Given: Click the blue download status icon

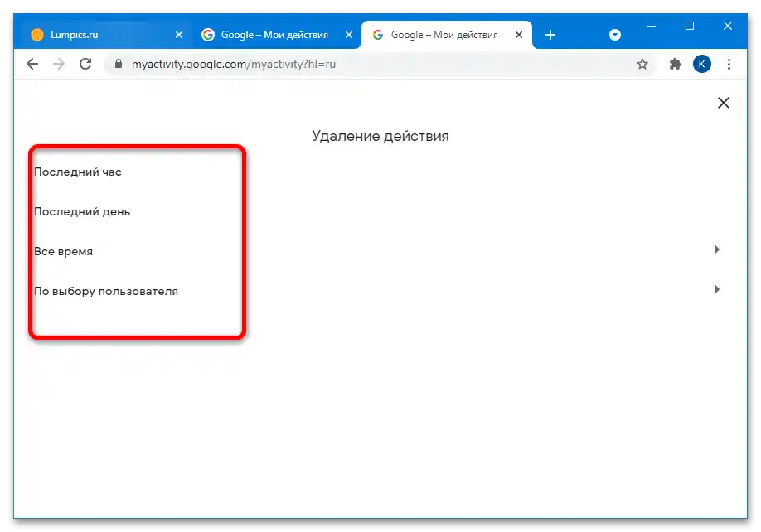Looking at the screenshot, I should coord(615,34).
